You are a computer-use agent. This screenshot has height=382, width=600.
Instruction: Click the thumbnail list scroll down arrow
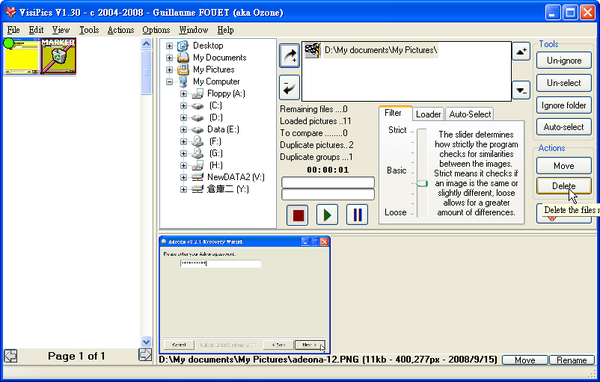pyautogui.click(x=146, y=341)
